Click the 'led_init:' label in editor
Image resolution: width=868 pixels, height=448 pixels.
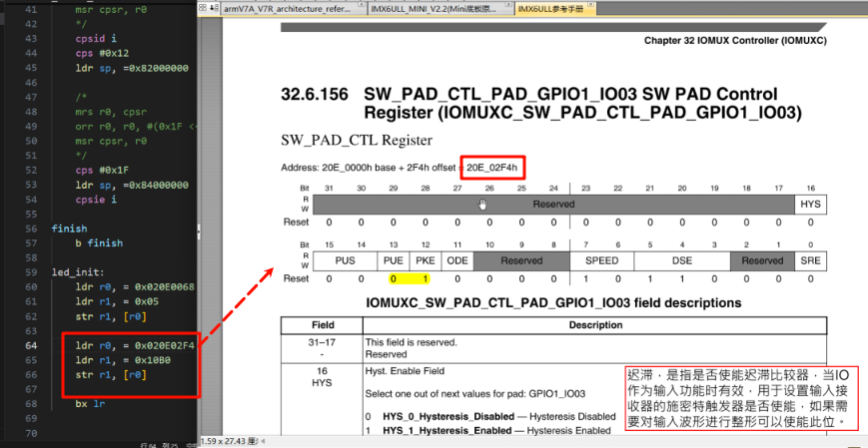pyautogui.click(x=78, y=272)
